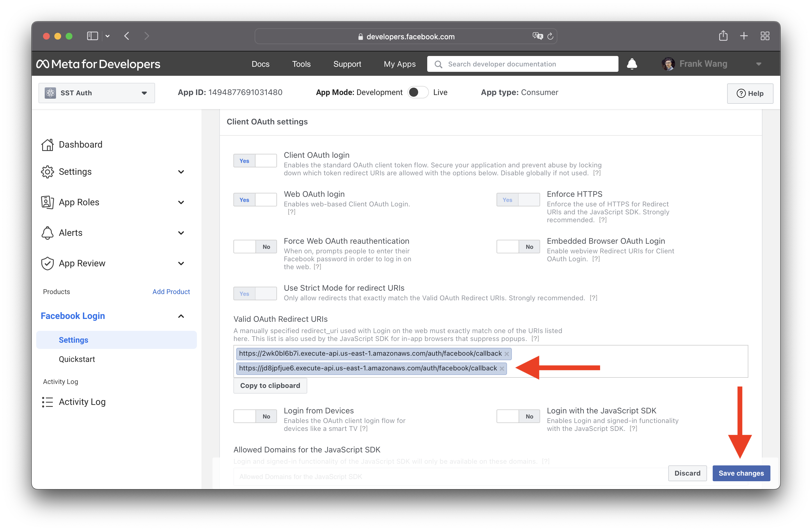Reload the page with the refresh icon
812x531 pixels.
(550, 36)
